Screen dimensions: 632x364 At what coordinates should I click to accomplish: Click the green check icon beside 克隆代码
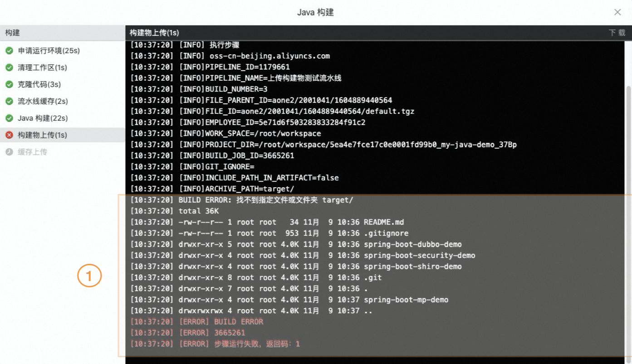pos(9,84)
